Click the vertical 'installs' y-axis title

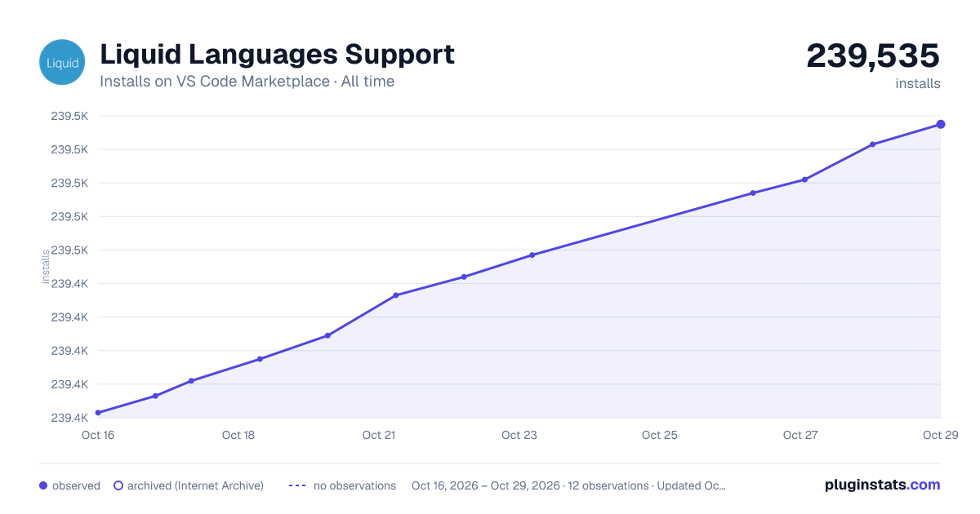click(46, 267)
